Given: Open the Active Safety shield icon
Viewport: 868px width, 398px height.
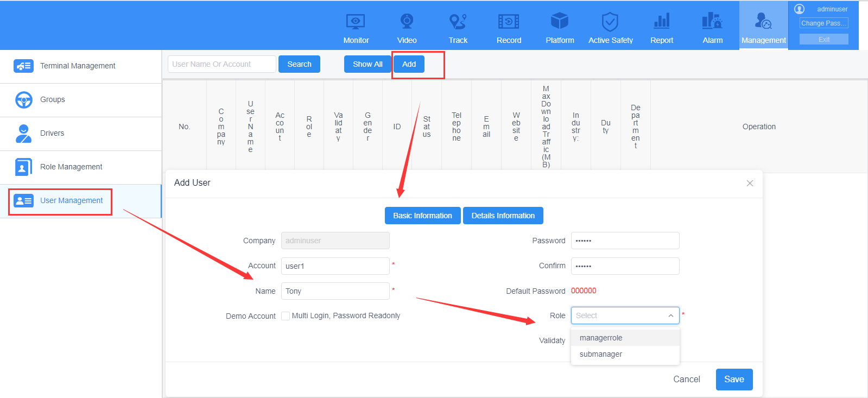Looking at the screenshot, I should [610, 22].
